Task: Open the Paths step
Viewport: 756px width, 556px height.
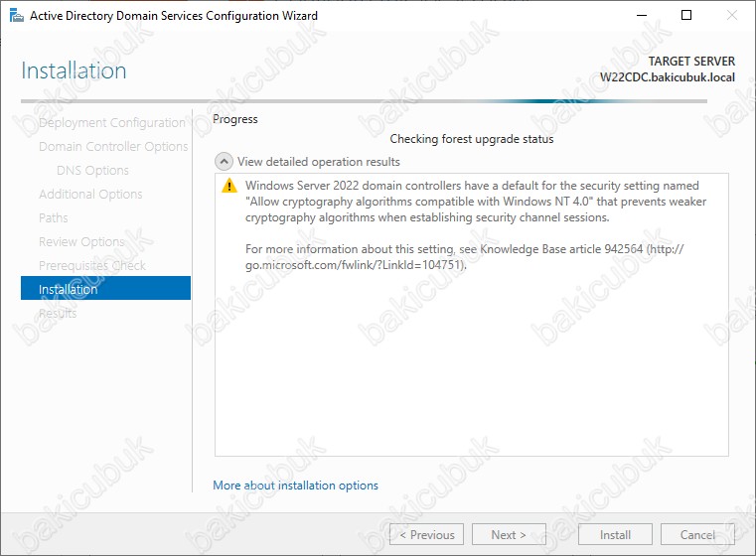Action: point(54,218)
